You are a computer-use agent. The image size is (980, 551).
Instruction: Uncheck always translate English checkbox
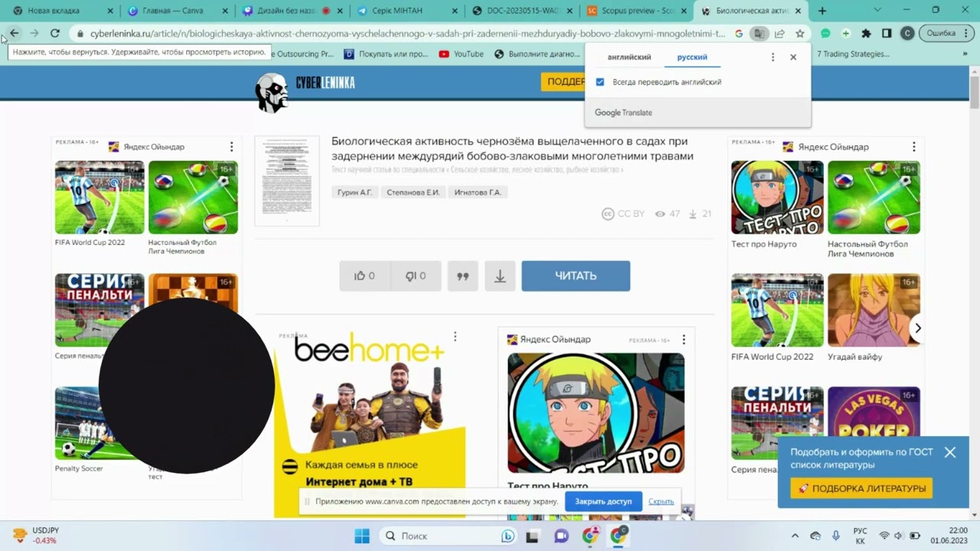pos(599,82)
